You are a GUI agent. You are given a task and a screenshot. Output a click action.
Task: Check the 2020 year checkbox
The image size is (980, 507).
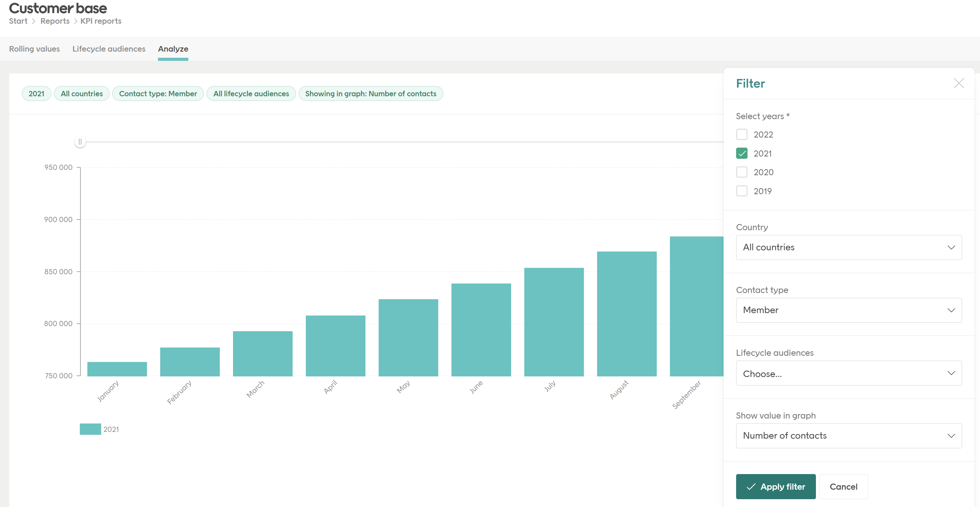(x=741, y=172)
